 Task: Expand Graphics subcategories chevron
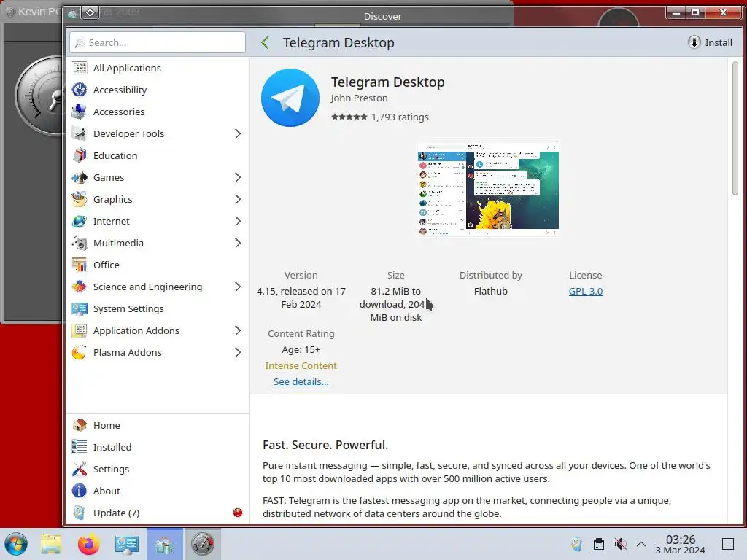tap(238, 200)
